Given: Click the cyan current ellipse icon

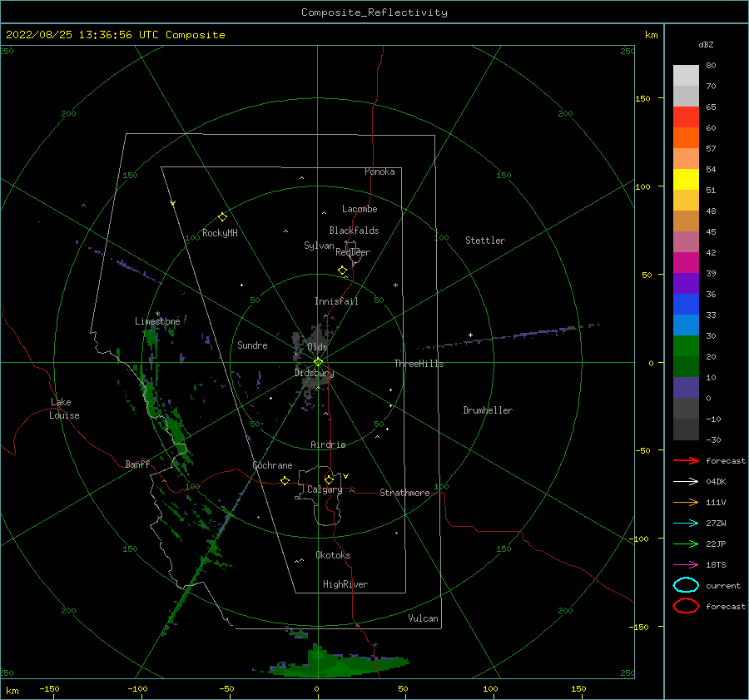Looking at the screenshot, I should [x=686, y=585].
